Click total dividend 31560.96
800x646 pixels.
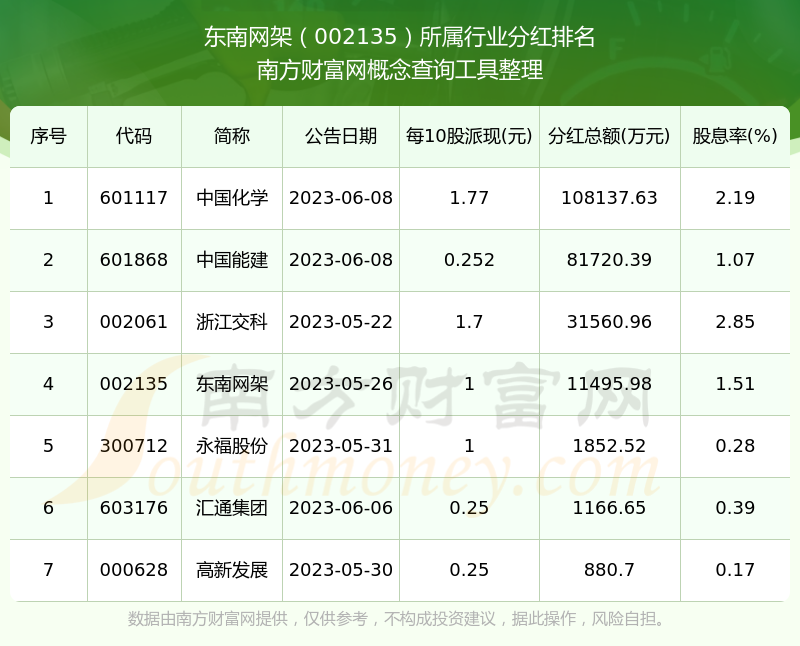[609, 322]
